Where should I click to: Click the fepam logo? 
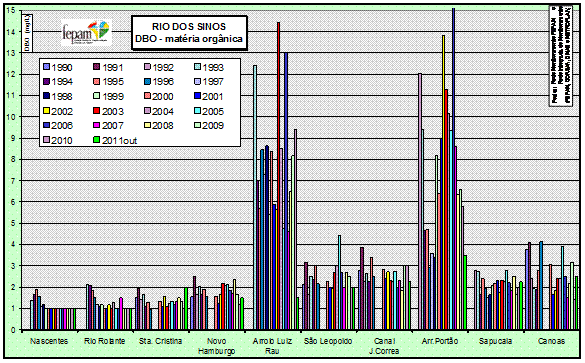point(87,32)
